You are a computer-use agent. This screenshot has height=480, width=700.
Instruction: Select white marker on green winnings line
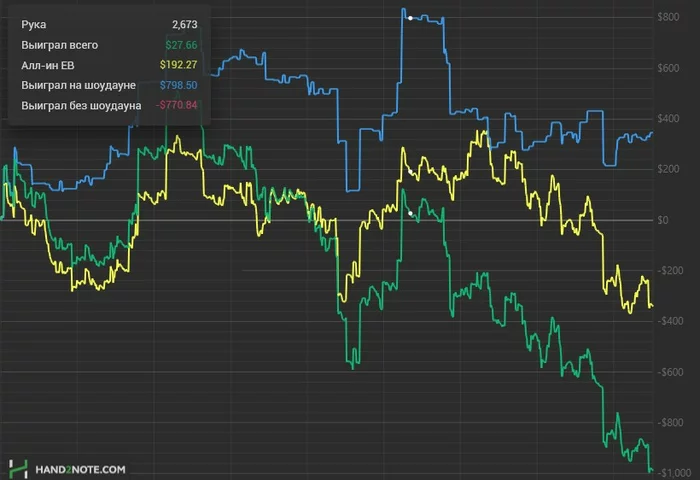(x=410, y=213)
